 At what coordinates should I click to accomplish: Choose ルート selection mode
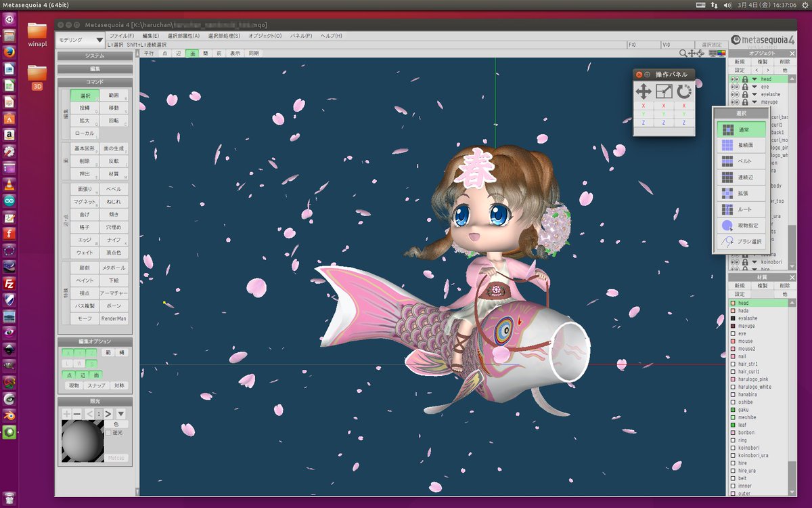741,210
